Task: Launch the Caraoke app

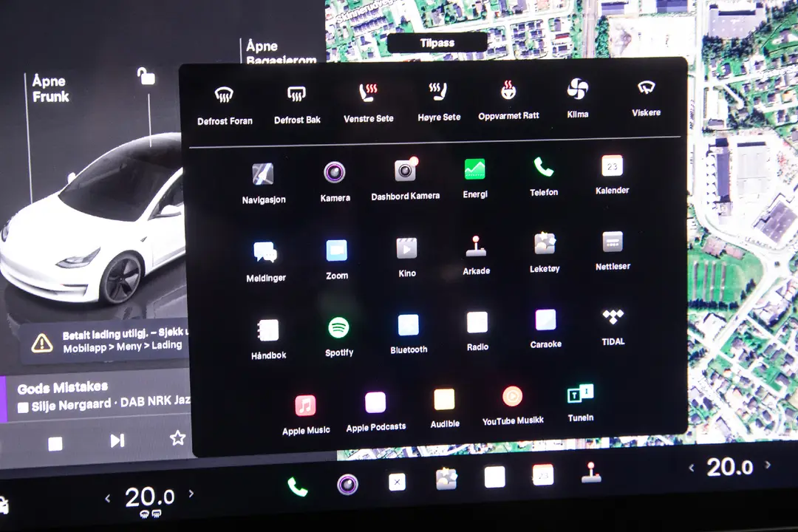Action: tap(545, 330)
